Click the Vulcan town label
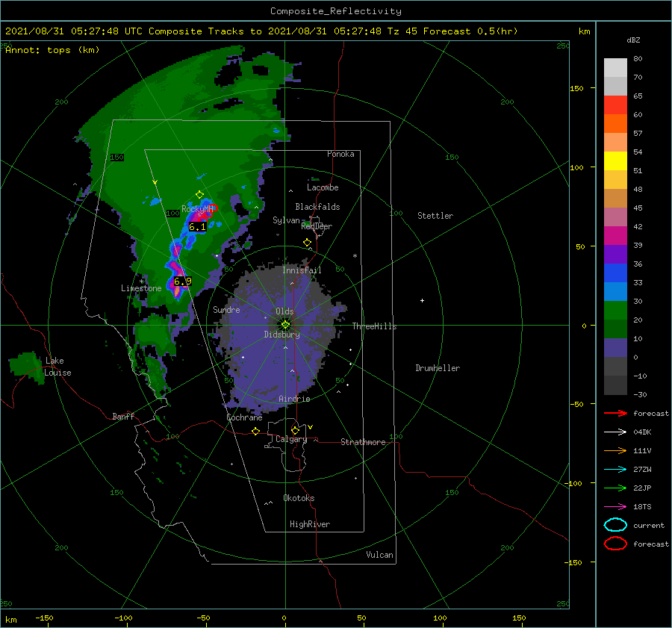Image resolution: width=672 pixels, height=628 pixels. tap(379, 555)
